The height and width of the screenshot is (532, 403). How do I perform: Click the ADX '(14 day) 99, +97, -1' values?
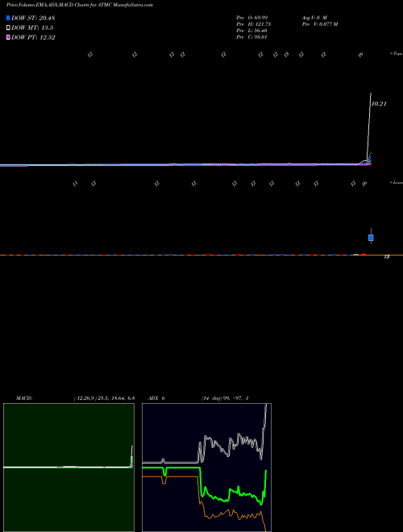[225, 398]
